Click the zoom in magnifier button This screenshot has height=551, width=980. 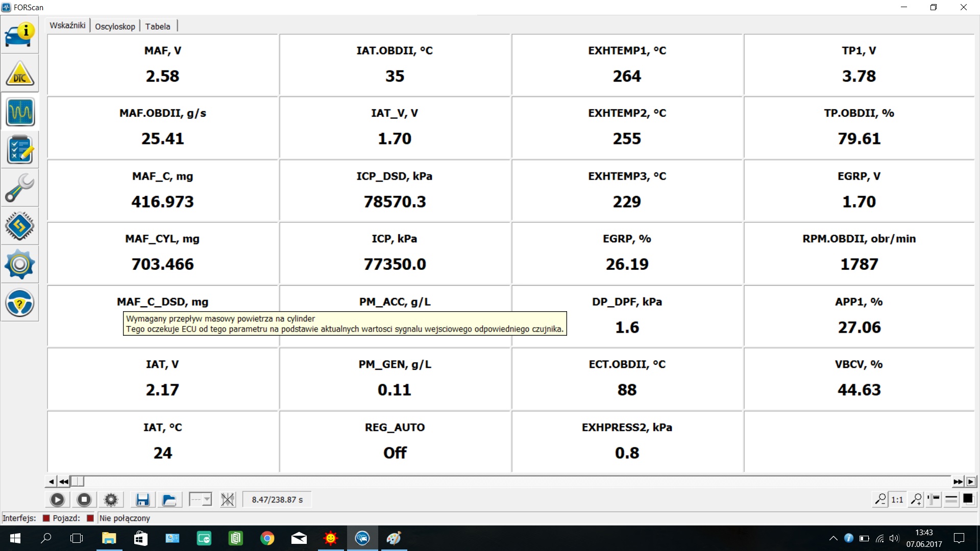916,499
